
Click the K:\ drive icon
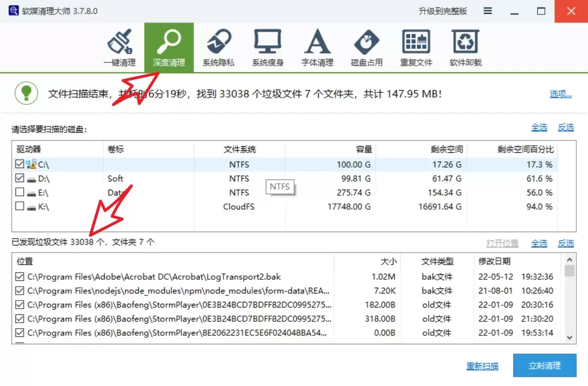coord(32,207)
